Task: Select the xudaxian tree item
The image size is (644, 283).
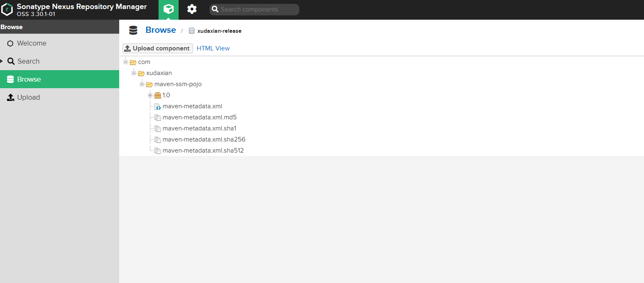Action: [159, 73]
